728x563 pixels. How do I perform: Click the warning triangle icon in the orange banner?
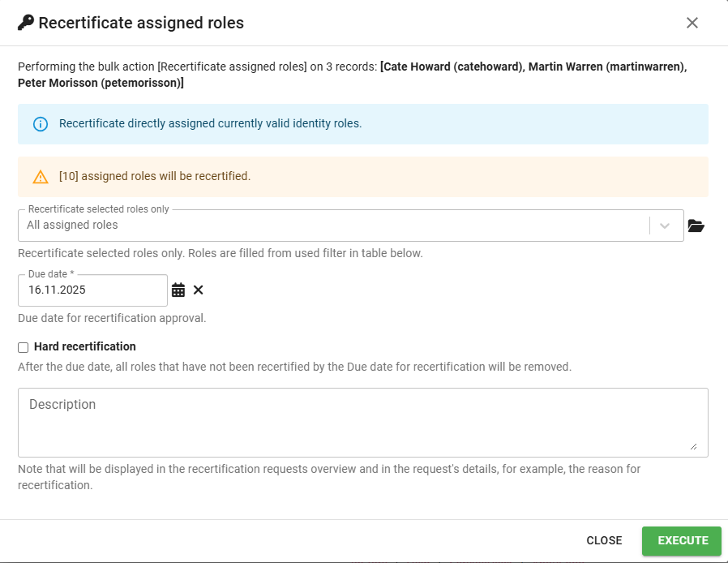click(41, 177)
